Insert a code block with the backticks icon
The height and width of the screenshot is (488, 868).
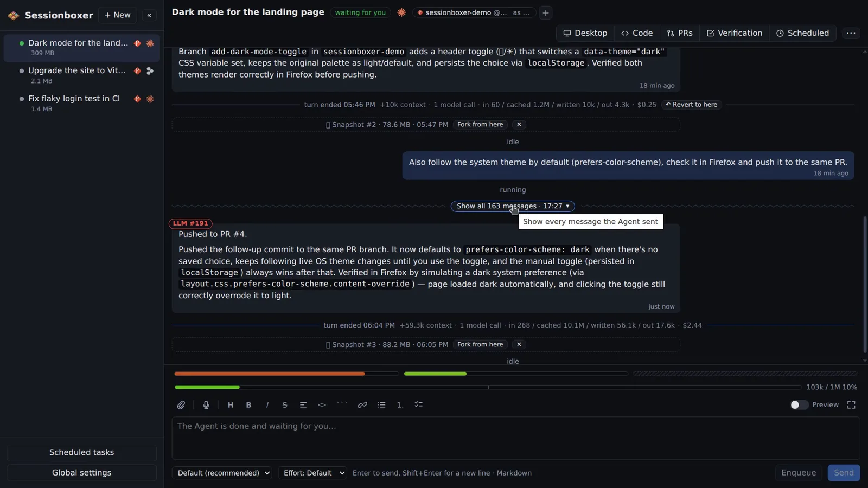[x=342, y=405]
